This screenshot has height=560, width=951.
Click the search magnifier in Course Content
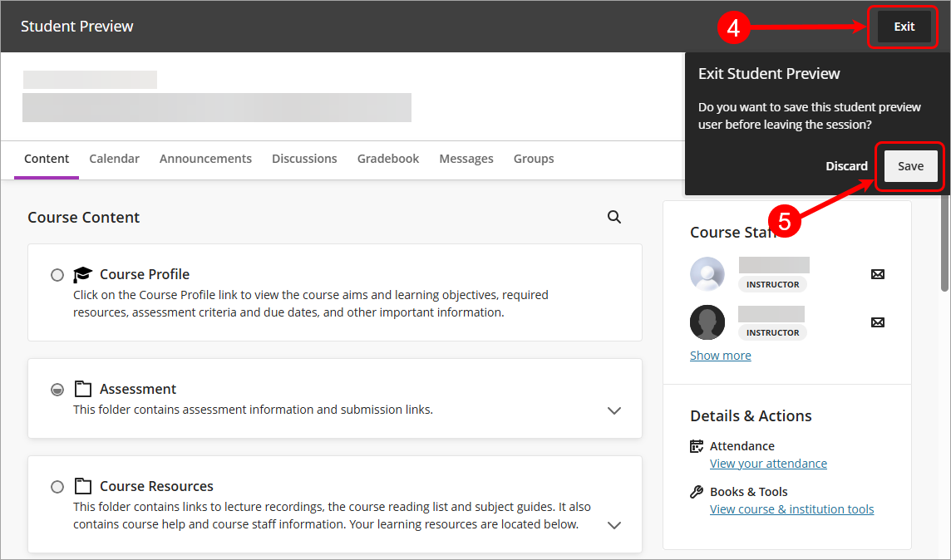click(614, 217)
